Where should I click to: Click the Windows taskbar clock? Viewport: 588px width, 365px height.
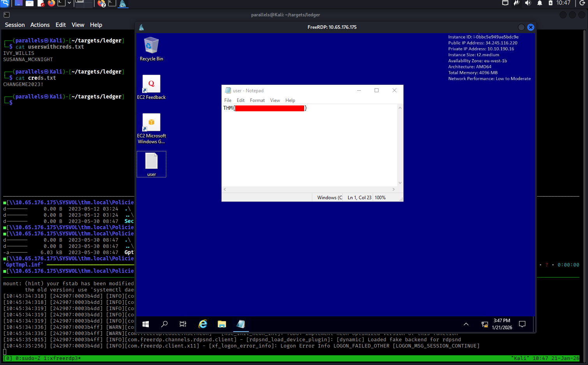(x=502, y=324)
